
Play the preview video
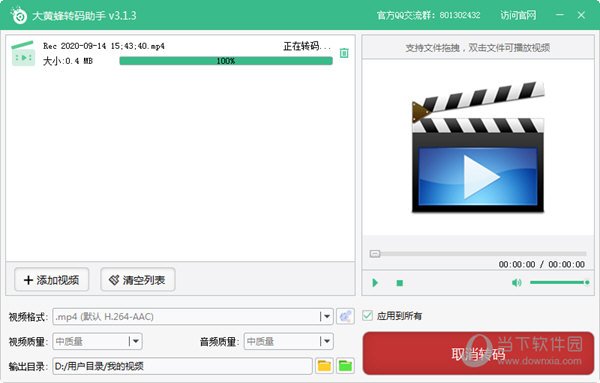pos(375,283)
